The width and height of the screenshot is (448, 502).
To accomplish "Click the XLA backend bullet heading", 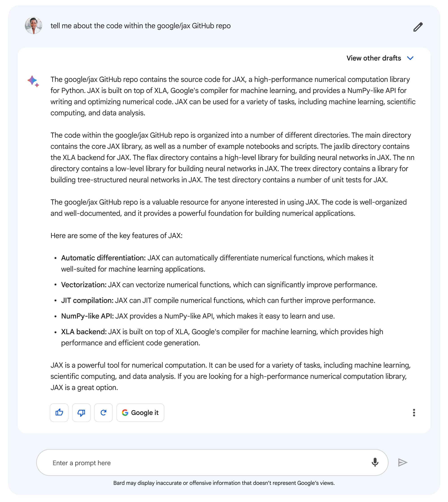I will [x=84, y=331].
